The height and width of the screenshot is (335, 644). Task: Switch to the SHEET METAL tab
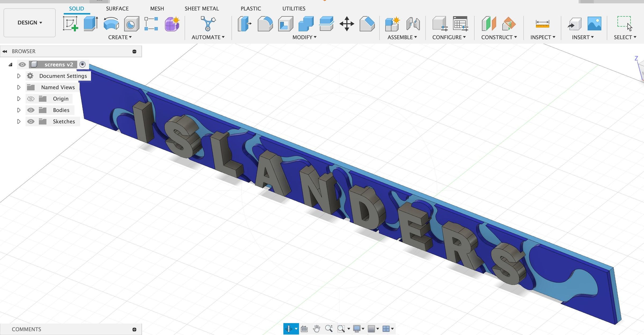coord(202,8)
